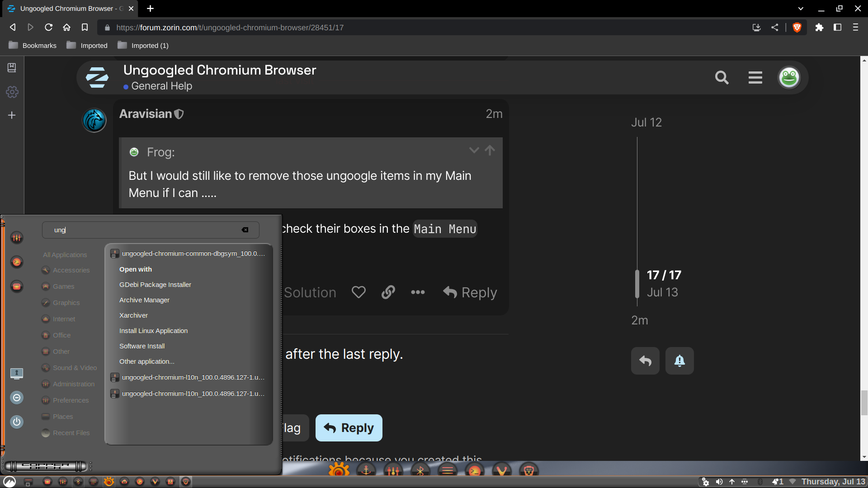Open the Brave Shields lion icon
Screen dimensions: 868x488
(x=797, y=28)
